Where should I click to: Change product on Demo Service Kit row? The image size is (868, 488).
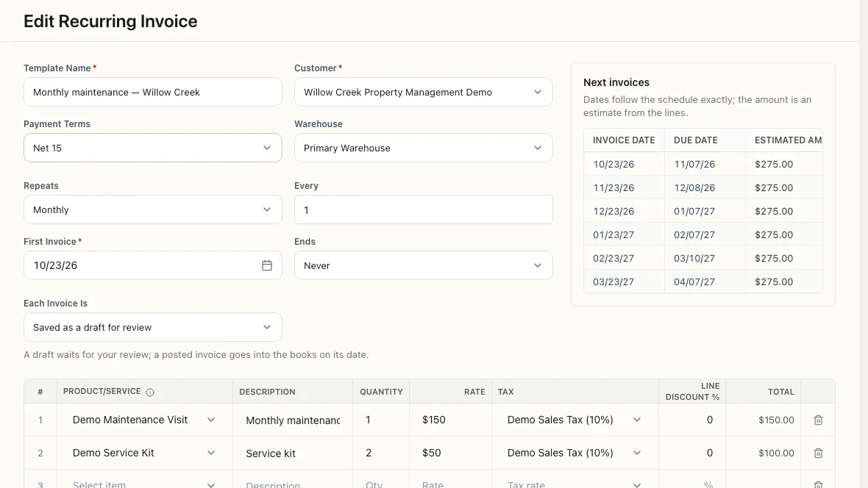pos(144,453)
